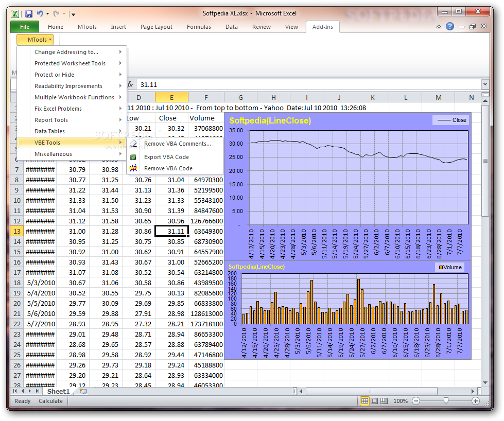Redo the last undone action

(56, 14)
